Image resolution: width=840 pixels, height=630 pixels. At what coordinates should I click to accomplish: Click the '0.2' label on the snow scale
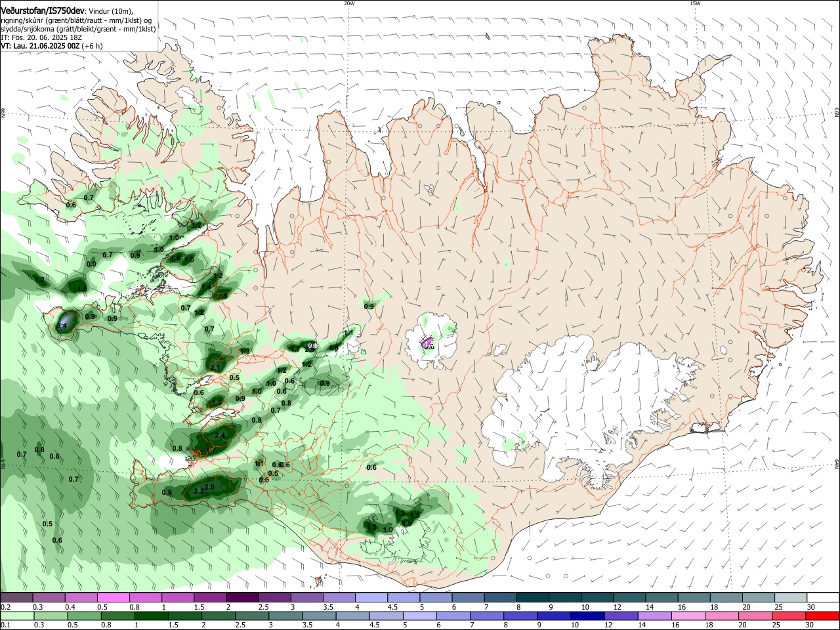pyautogui.click(x=5, y=607)
